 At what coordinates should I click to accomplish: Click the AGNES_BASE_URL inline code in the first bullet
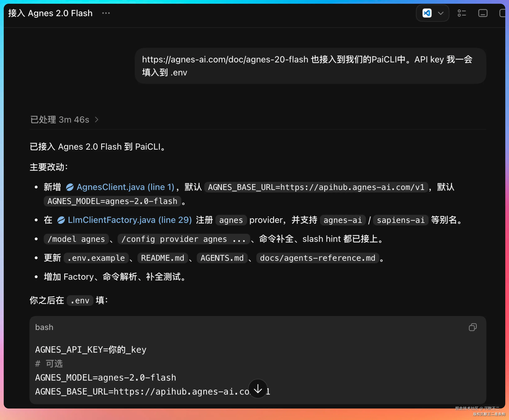316,187
